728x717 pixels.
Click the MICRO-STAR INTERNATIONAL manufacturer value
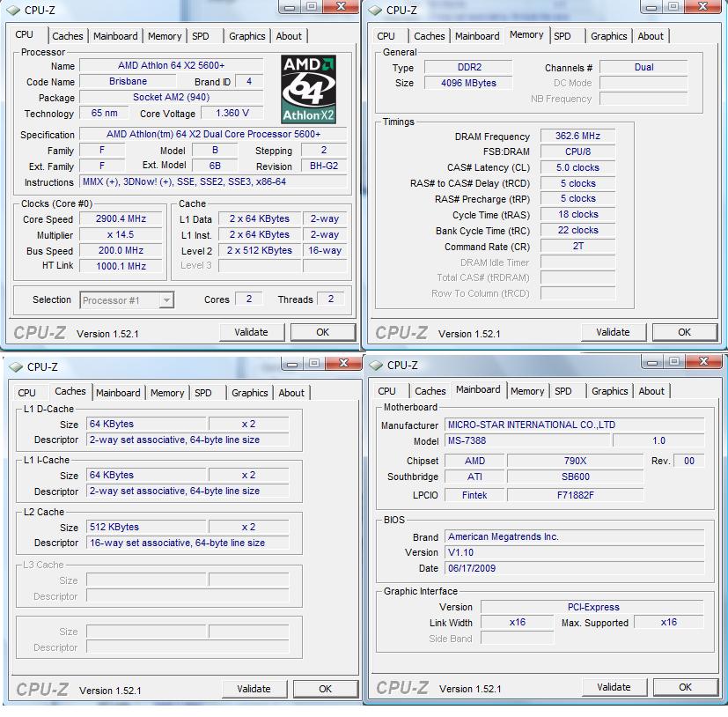574,425
